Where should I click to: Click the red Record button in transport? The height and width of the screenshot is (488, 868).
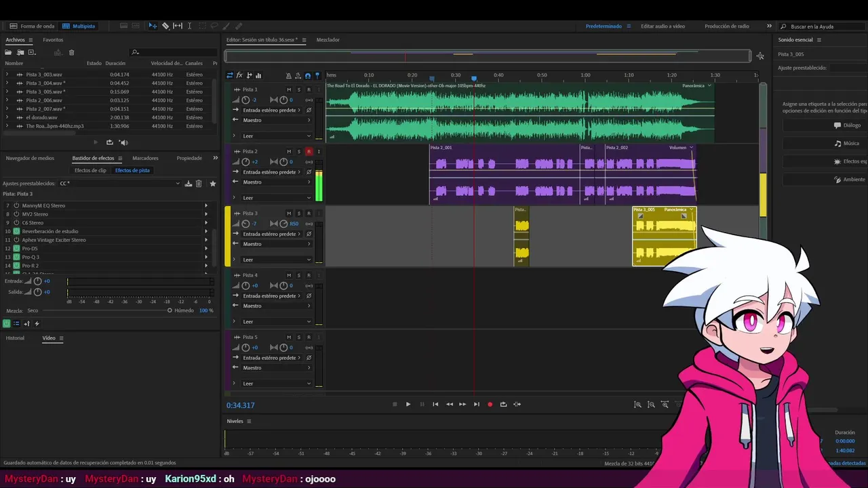(x=490, y=405)
